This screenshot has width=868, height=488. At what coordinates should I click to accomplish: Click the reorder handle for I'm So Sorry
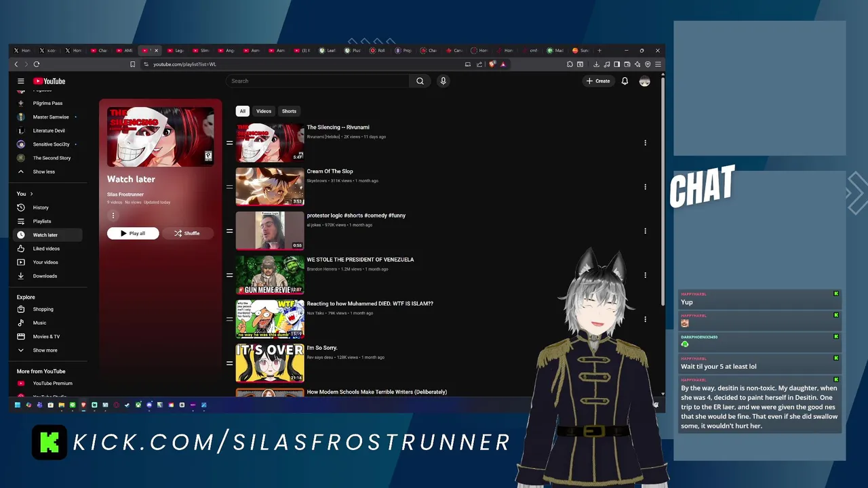[229, 363]
